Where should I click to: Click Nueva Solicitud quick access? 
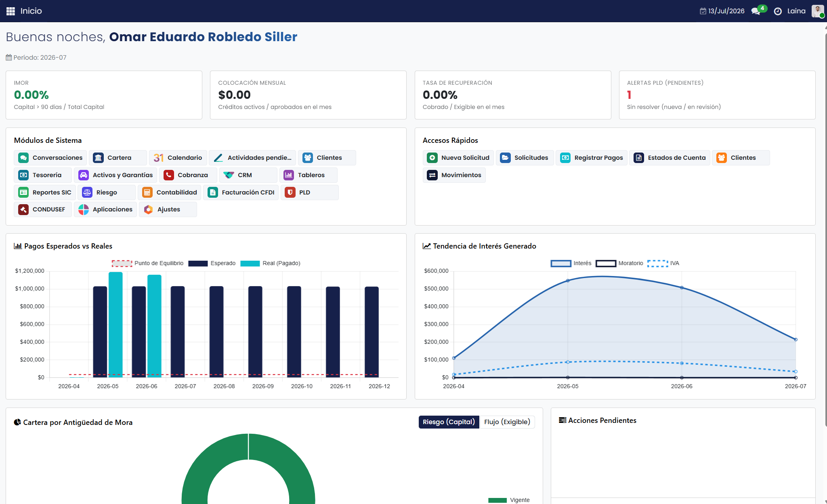[458, 158]
